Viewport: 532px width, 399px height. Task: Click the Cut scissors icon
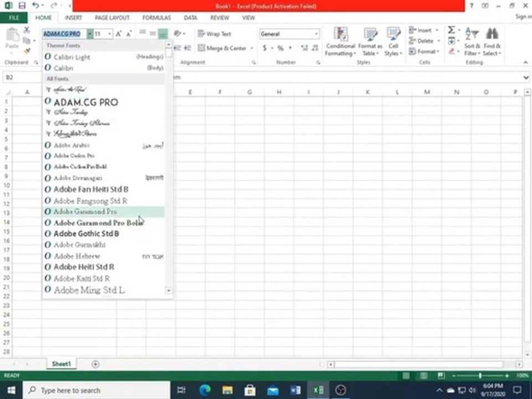[27, 30]
